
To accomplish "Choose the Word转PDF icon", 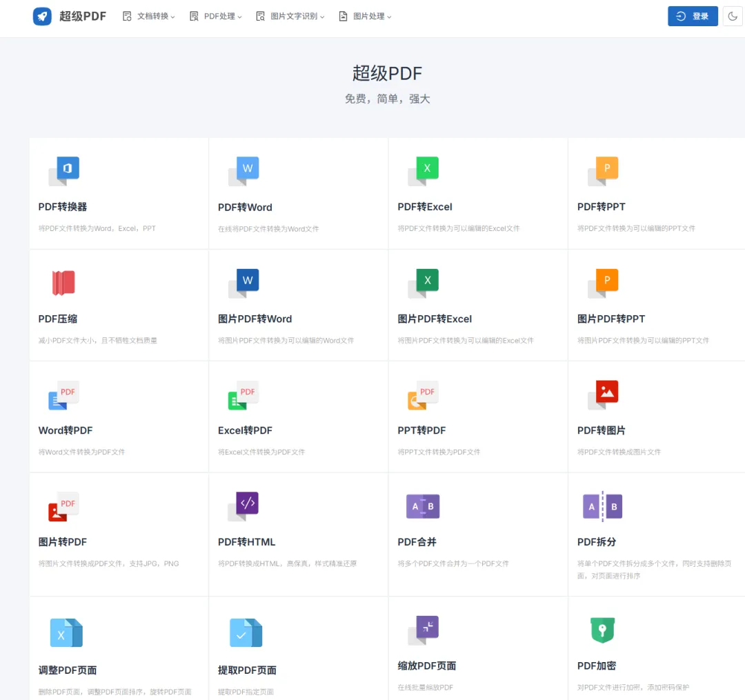I will tap(63, 395).
